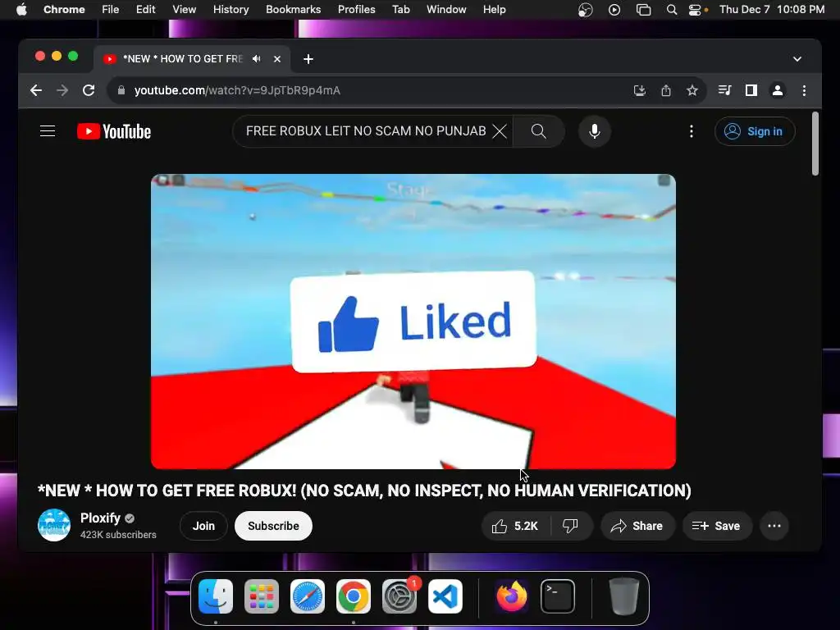
Task: Open Finder from the Dock
Action: click(x=216, y=596)
